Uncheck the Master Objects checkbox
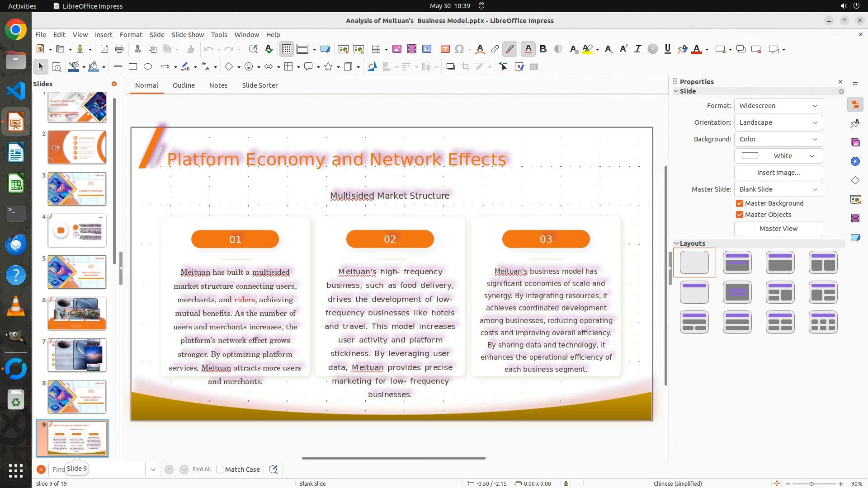Image resolution: width=868 pixels, height=488 pixels. point(740,215)
